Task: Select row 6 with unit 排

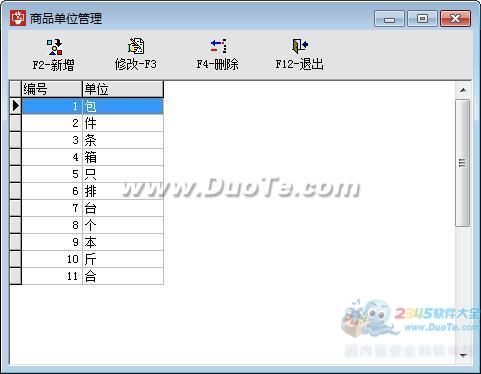Action: [x=92, y=191]
